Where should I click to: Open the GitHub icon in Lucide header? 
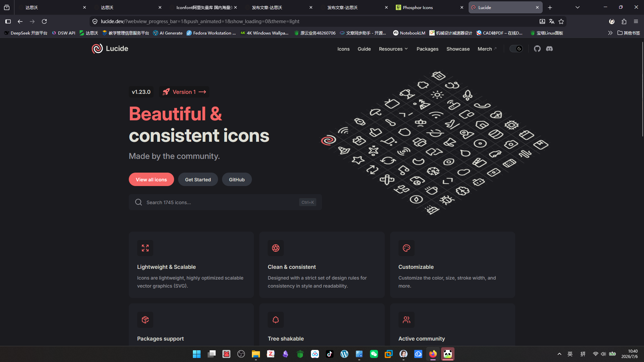(x=537, y=49)
